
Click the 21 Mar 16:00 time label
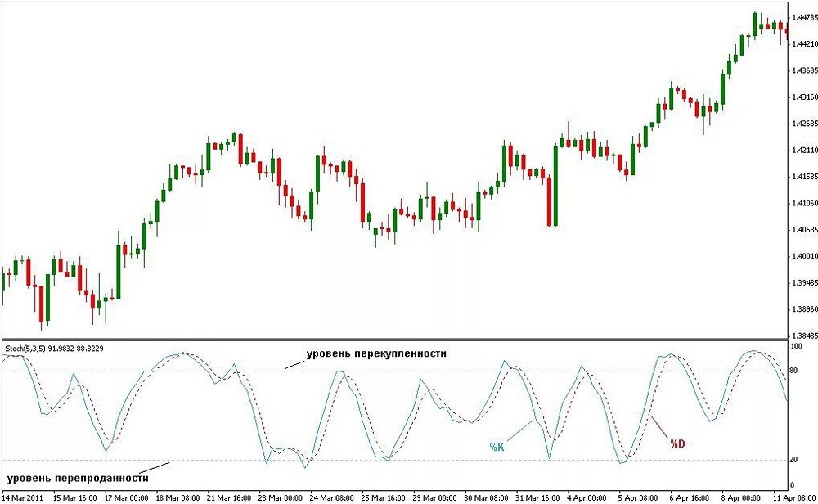pos(229,498)
